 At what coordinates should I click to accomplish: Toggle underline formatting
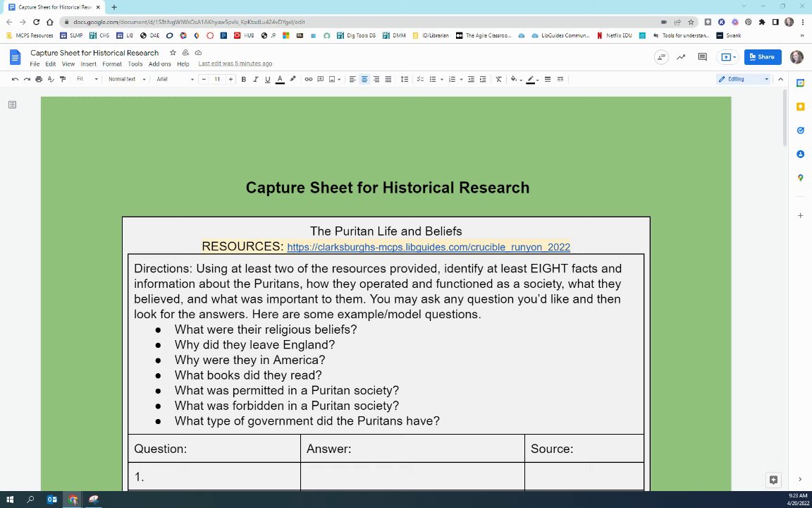pos(267,79)
